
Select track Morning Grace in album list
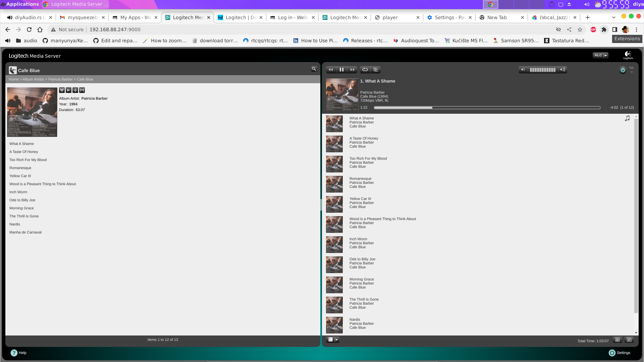[22, 208]
